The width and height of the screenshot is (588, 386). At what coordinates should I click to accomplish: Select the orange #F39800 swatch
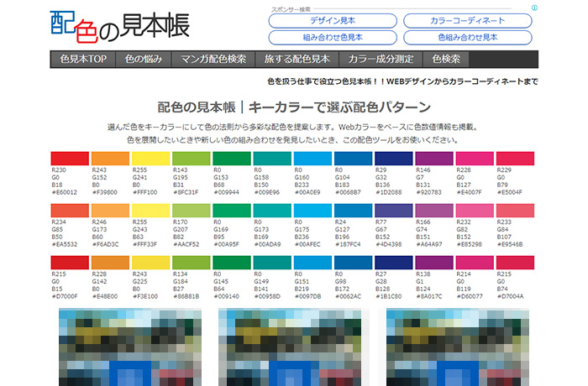pos(110,159)
